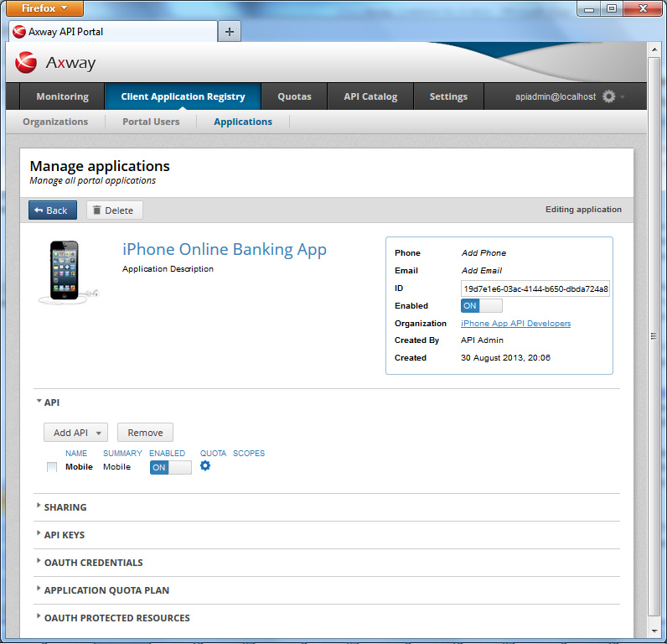
Task: Open the Organizations sub-tab
Action: point(55,122)
